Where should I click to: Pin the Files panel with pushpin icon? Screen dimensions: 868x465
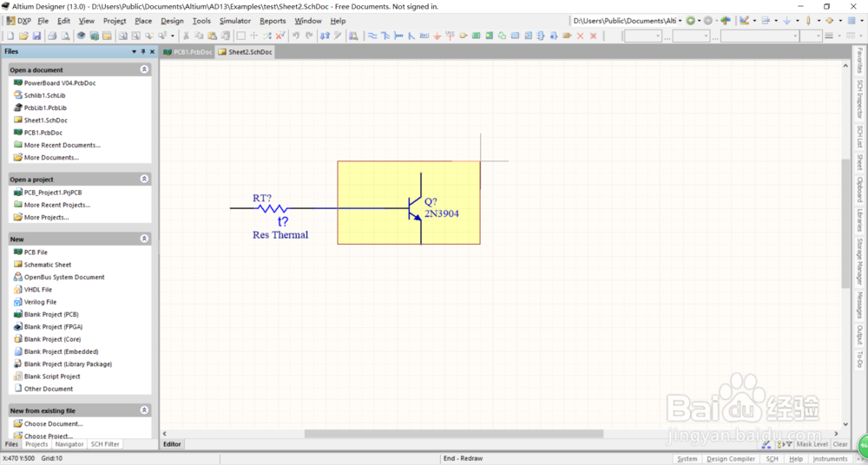pos(143,51)
